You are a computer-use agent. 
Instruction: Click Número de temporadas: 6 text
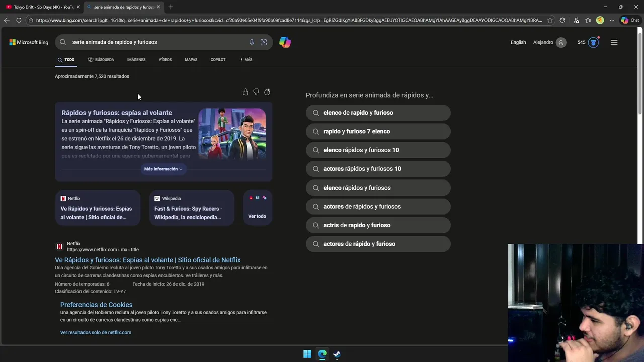click(x=82, y=284)
